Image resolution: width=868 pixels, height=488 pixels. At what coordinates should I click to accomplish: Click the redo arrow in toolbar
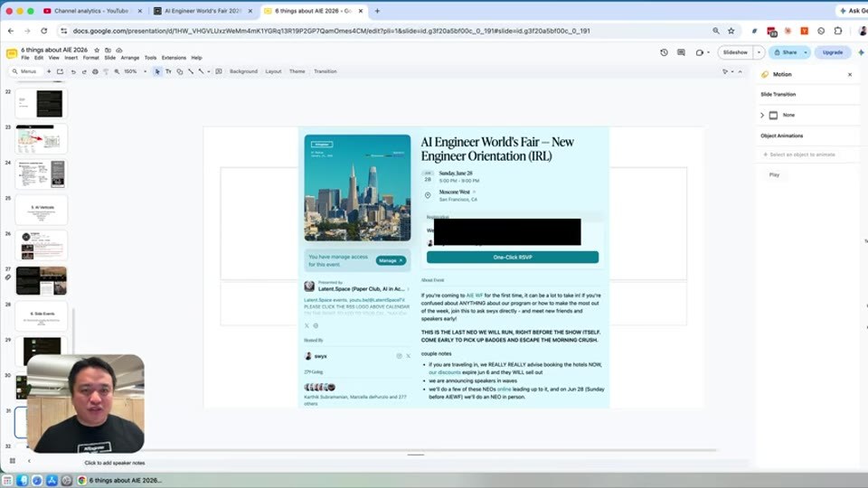(x=84, y=71)
